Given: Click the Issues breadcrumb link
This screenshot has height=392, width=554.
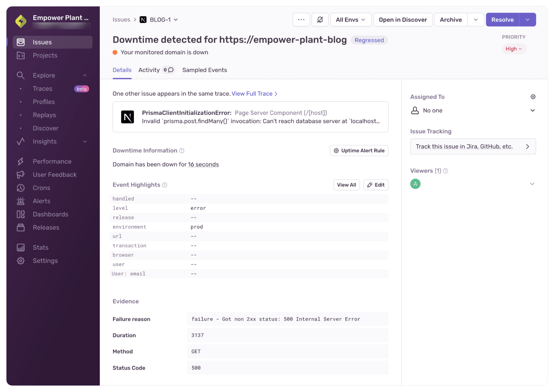Looking at the screenshot, I should click(121, 20).
